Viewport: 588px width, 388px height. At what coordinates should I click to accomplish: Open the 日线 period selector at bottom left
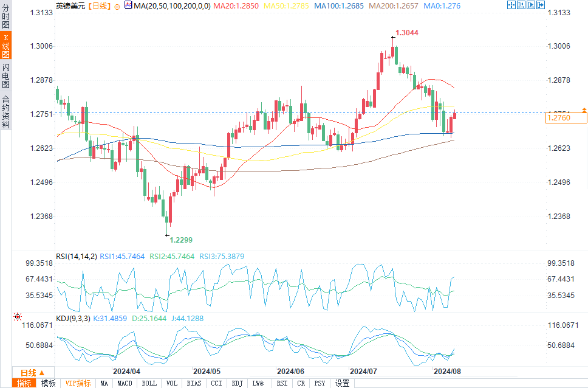tap(33, 373)
